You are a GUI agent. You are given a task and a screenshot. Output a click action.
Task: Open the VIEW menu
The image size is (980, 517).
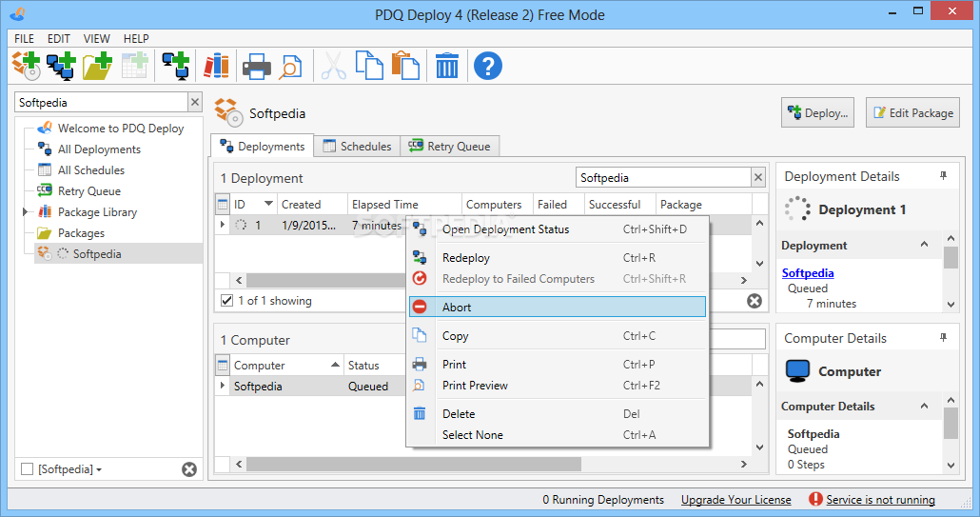(97, 39)
